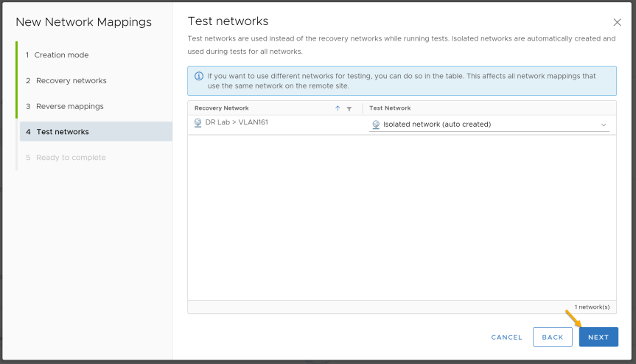Go to step 3 Reverse mappings
This screenshot has width=636, height=364.
(x=65, y=106)
